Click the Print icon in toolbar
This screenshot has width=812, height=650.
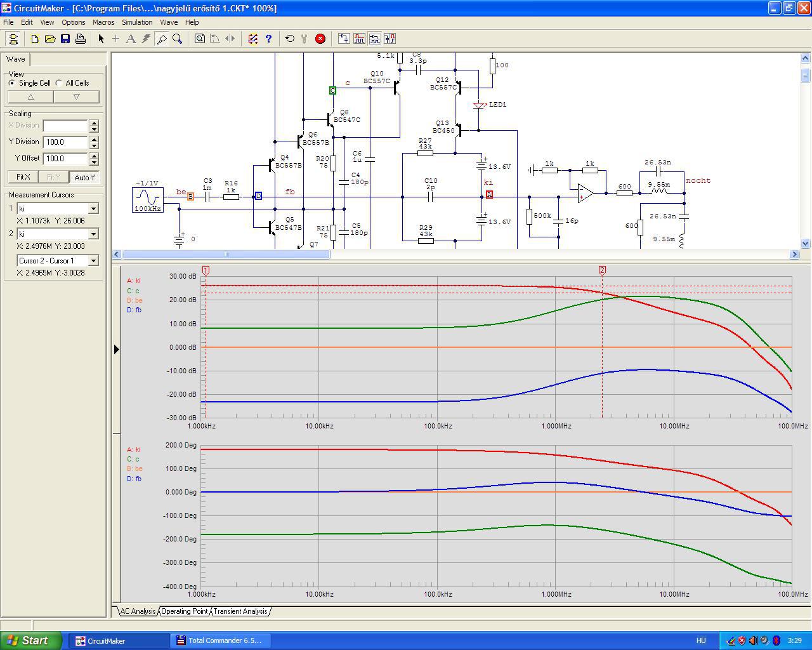(81, 39)
